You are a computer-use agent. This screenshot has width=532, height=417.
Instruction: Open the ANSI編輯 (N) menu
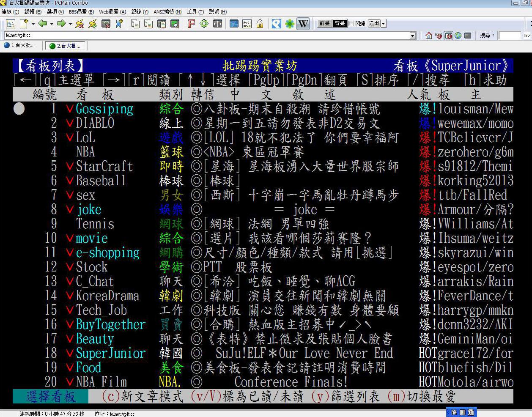(x=167, y=12)
